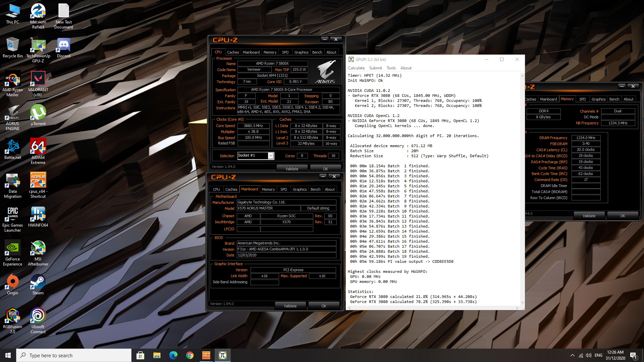This screenshot has height=362, width=644.
Task: Open This PC desktop icon
Action: tap(12, 14)
